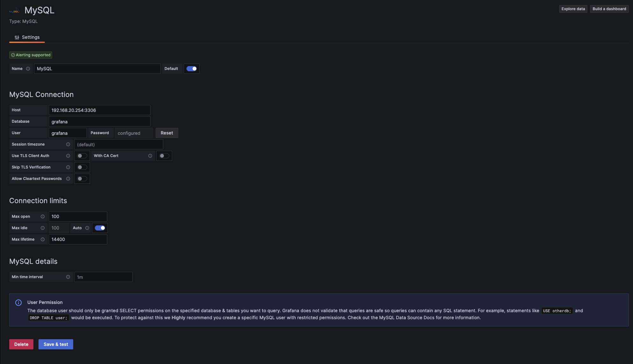The height and width of the screenshot is (364, 633).
Task: Click the 'User Permission' notice title
Action: 45,302
